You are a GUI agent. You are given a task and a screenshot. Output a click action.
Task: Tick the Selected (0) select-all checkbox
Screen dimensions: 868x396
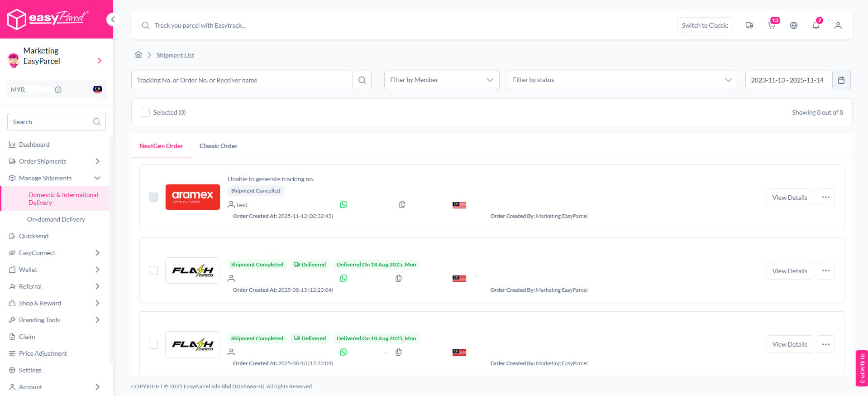[x=145, y=112]
